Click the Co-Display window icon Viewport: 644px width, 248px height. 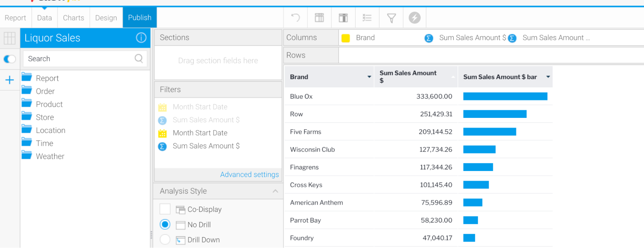pos(180,210)
